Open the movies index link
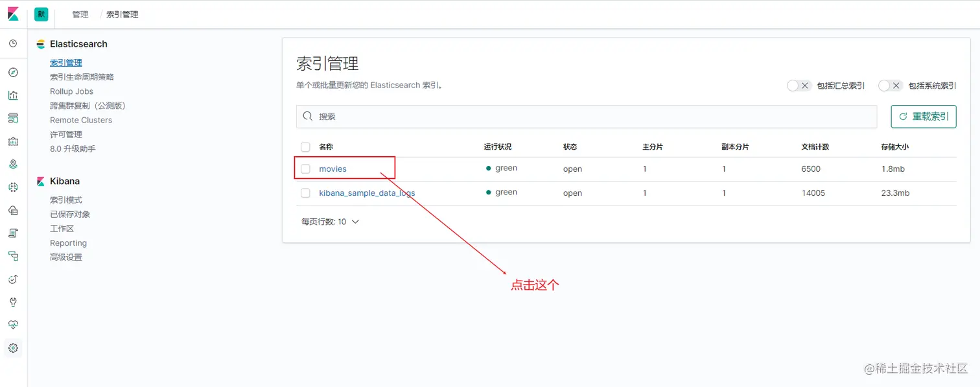980x387 pixels. [332, 169]
